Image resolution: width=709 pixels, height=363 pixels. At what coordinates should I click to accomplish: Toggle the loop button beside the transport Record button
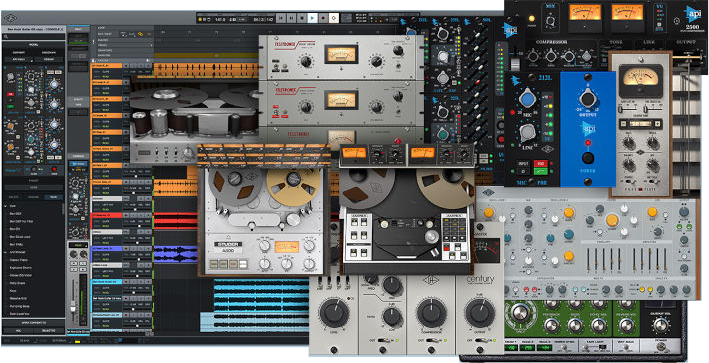click(x=334, y=18)
